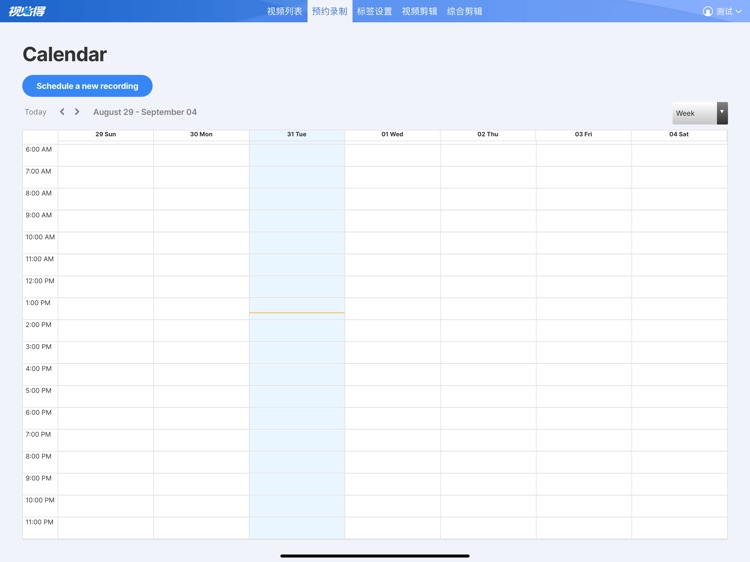Click the app logo in the header
This screenshot has height=562, width=750.
pyautogui.click(x=27, y=11)
